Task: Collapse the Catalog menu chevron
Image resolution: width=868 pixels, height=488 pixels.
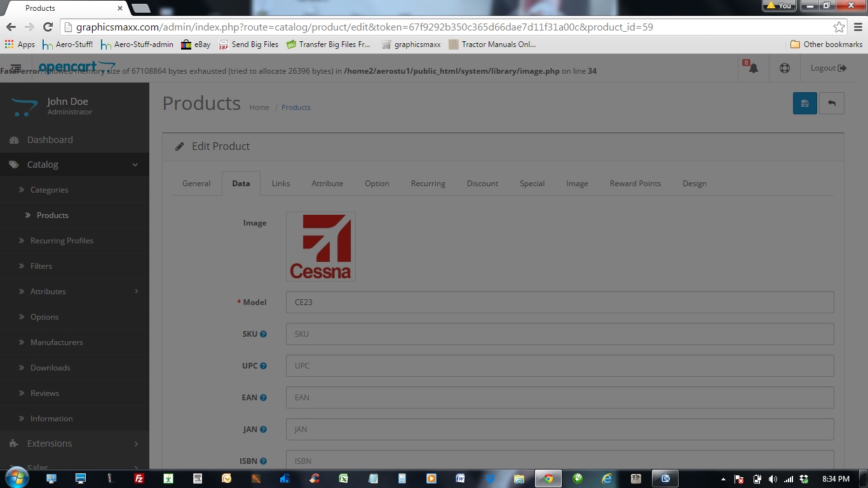Action: 135,165
